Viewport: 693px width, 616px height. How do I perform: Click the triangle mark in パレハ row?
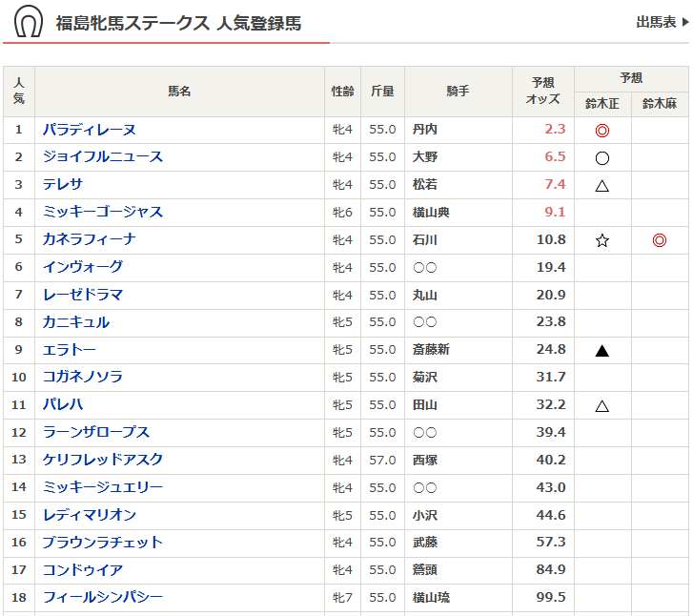click(x=601, y=405)
